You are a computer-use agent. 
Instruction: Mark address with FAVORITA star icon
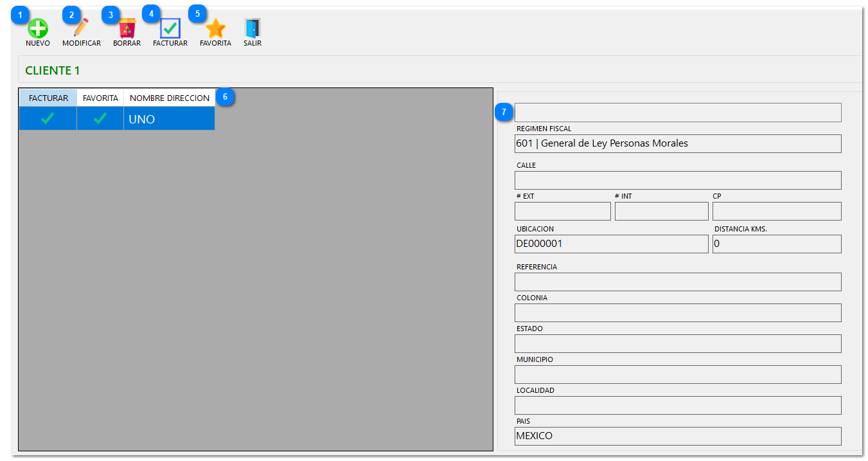(215, 29)
